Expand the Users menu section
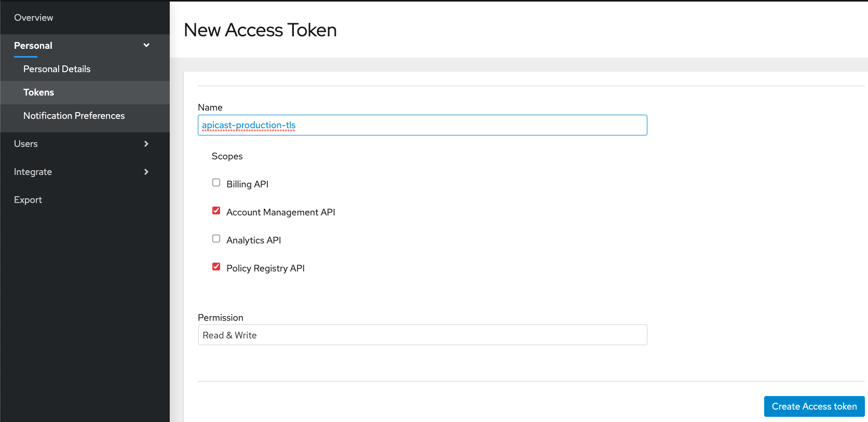The height and width of the screenshot is (422, 868). [26, 144]
